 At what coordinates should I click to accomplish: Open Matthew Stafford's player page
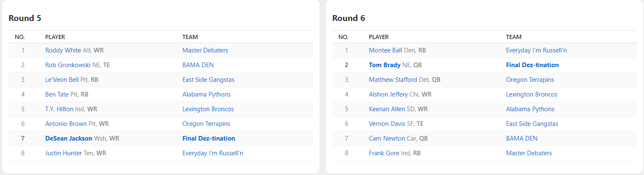pyautogui.click(x=393, y=80)
